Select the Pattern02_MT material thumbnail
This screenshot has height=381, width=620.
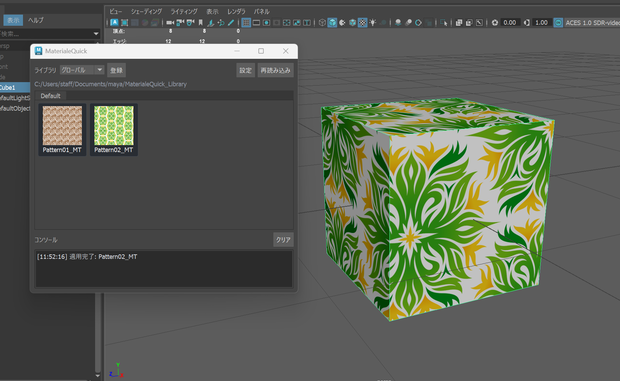(114, 130)
